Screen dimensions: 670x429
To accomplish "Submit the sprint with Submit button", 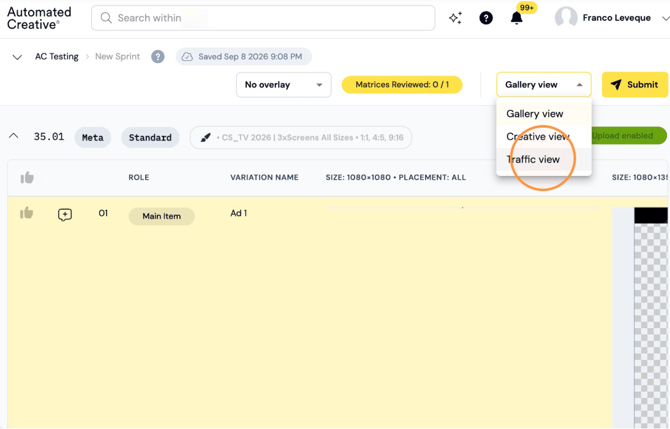I will pos(635,85).
